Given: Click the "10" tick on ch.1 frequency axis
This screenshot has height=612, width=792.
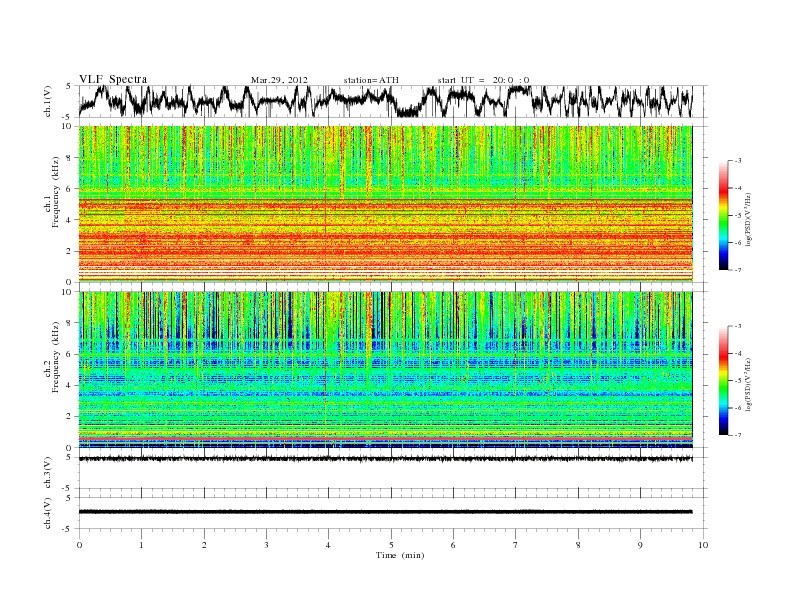Looking at the screenshot, I should 67,126.
